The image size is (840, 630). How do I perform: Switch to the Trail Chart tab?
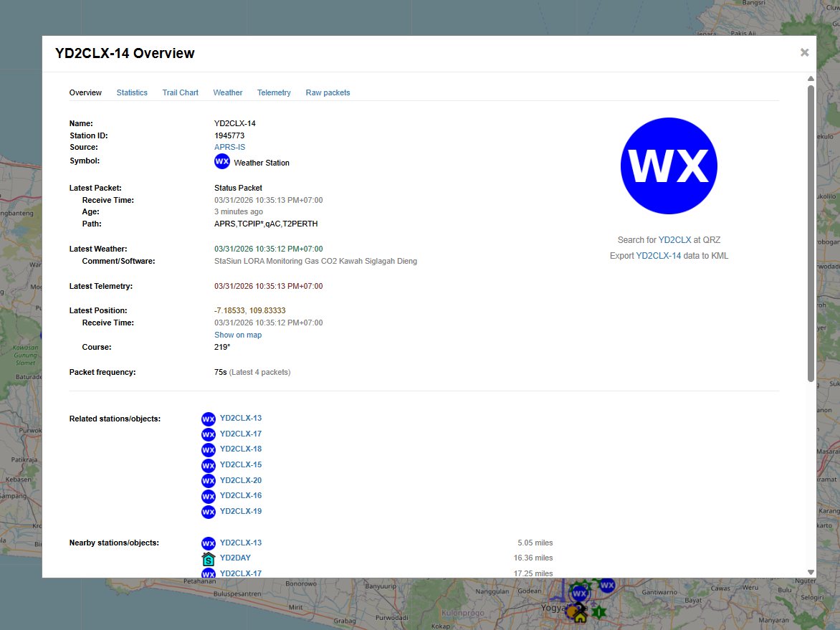coord(180,92)
